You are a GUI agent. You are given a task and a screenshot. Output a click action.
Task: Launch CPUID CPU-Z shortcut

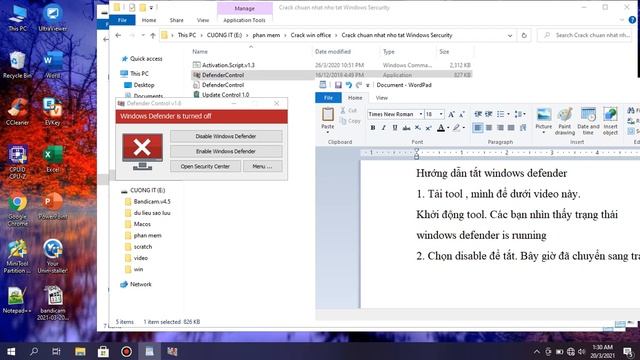pyautogui.click(x=17, y=162)
